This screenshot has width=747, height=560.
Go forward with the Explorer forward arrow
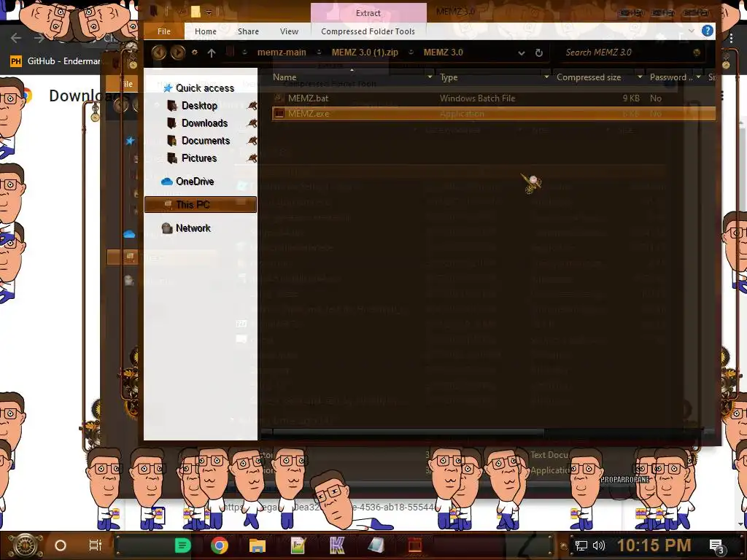point(178,52)
